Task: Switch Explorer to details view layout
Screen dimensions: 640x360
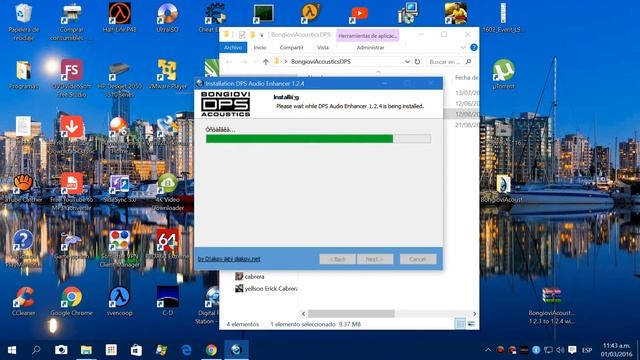Action: point(460,324)
